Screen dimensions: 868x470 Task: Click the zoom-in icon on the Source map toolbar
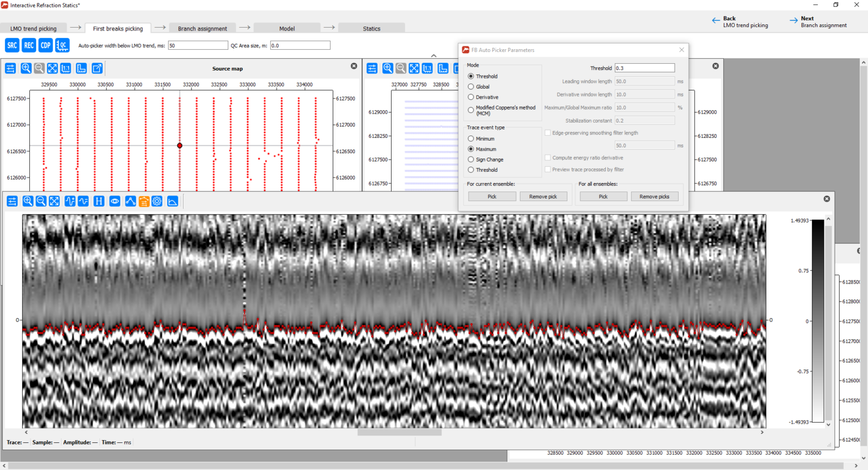(25, 68)
